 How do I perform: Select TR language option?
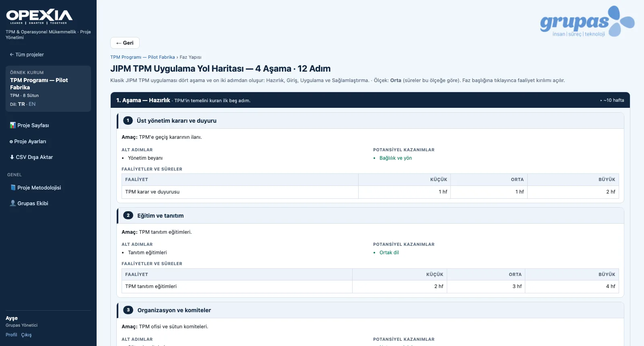(x=21, y=104)
